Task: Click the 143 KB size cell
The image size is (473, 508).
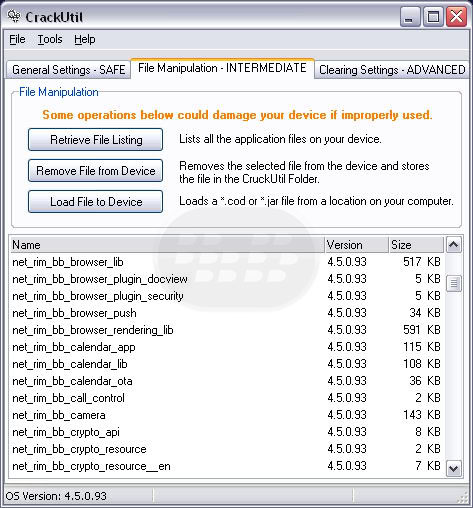Action: 422,415
